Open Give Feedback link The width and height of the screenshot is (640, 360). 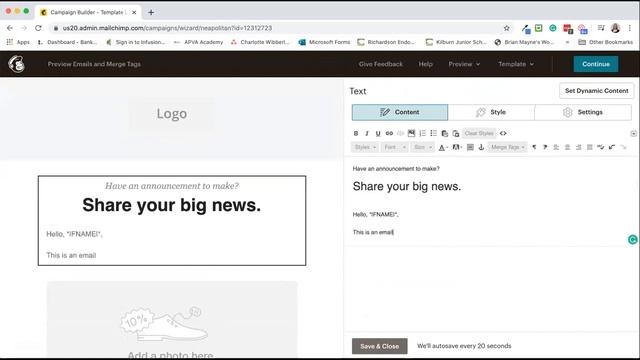[380, 64]
